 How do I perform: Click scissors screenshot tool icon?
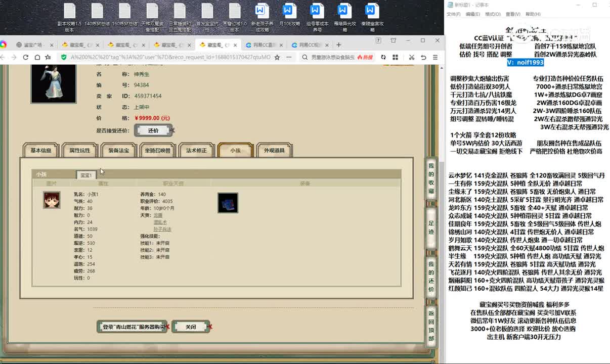[412, 57]
